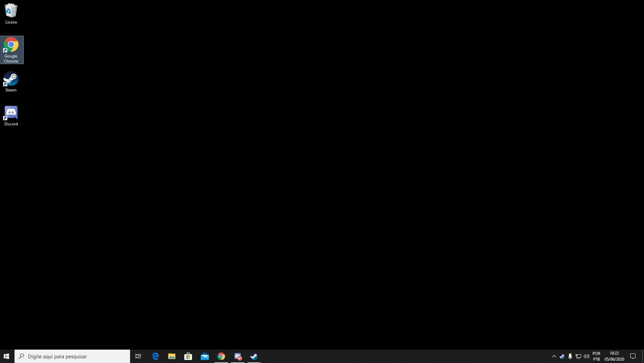The image size is (644, 363).
Task: Open Microsoft Store from the taskbar
Action: click(x=188, y=356)
